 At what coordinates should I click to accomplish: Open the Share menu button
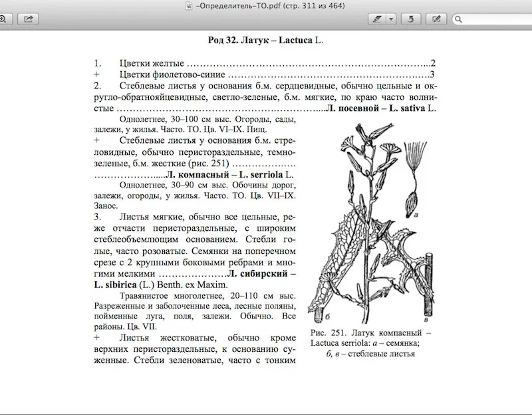coord(28,19)
